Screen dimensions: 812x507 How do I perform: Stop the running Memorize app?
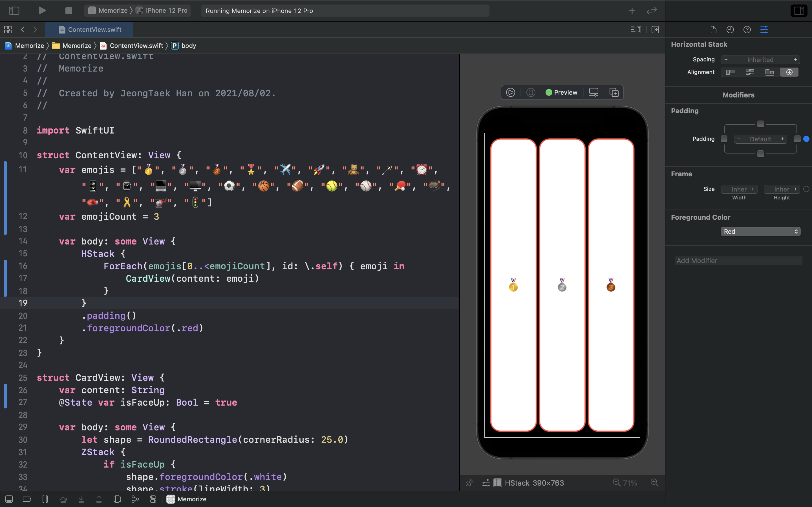[x=69, y=11]
